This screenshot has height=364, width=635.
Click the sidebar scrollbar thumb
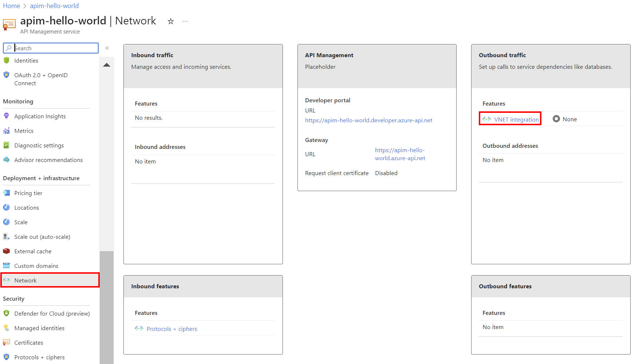click(x=107, y=306)
